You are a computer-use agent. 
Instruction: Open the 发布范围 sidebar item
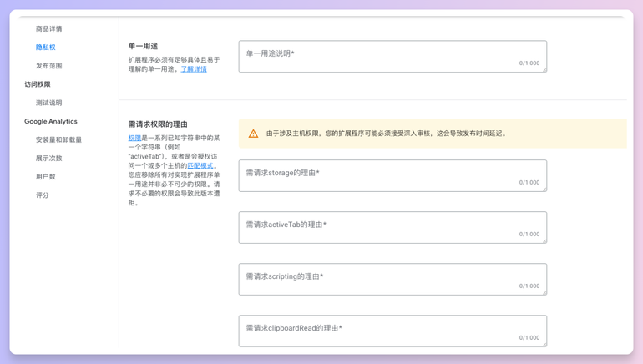(x=48, y=66)
